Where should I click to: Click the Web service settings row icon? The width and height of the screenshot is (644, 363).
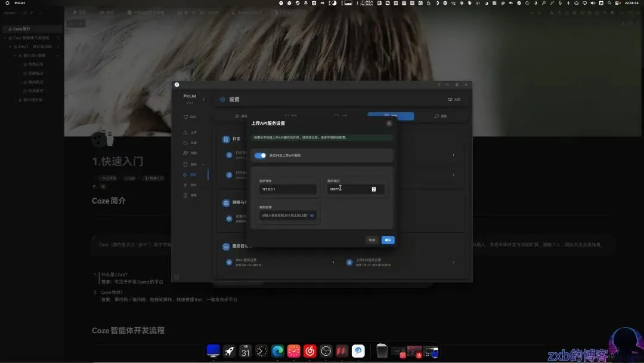click(229, 262)
